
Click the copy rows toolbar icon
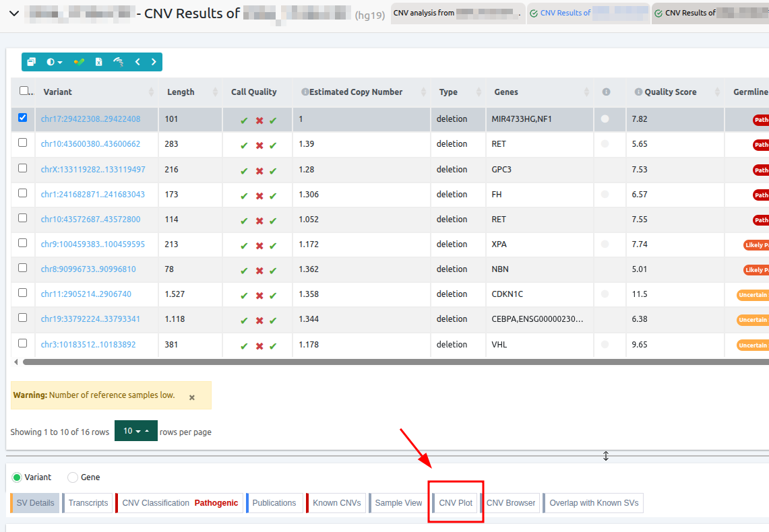point(31,62)
